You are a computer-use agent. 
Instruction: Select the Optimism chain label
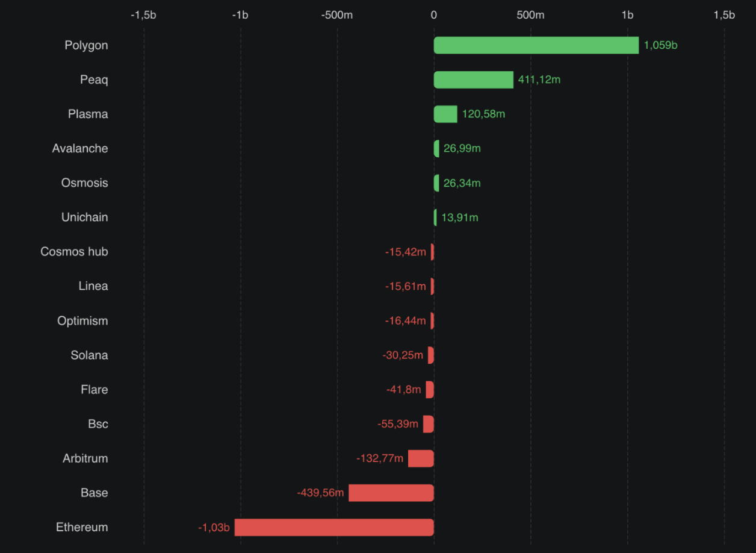(82, 320)
